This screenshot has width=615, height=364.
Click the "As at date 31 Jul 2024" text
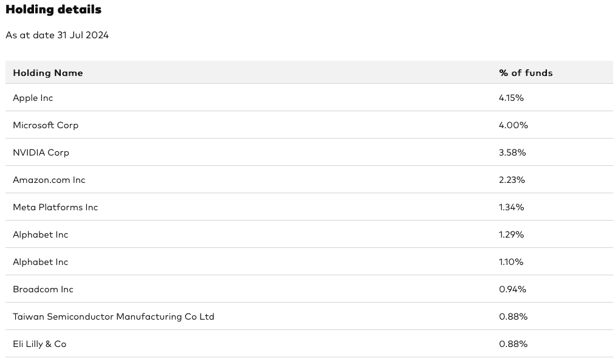tap(57, 35)
